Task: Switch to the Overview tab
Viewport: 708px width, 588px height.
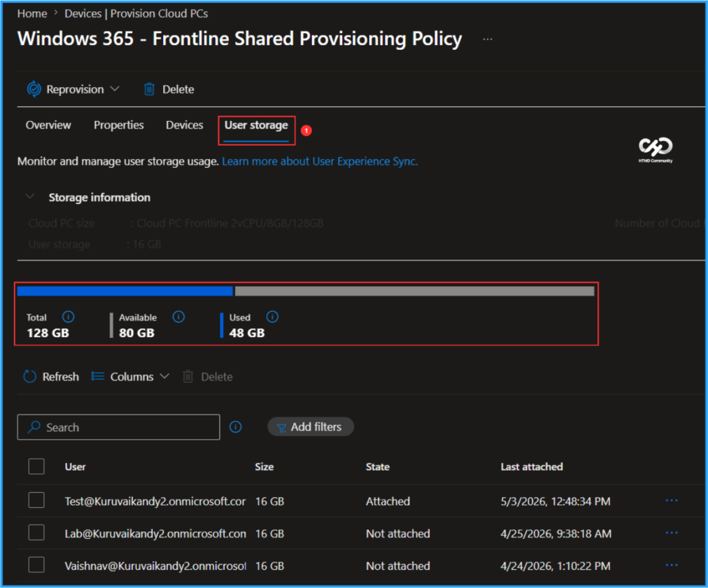Action: 48,125
